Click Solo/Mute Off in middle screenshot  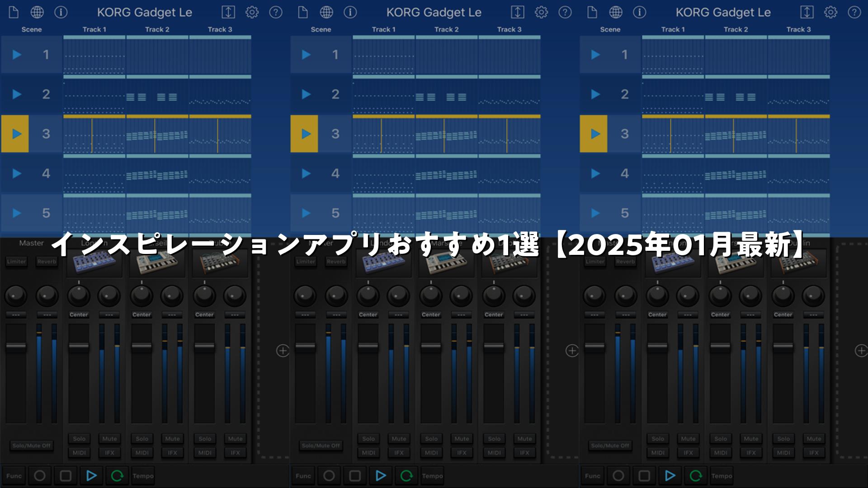pyautogui.click(x=321, y=446)
